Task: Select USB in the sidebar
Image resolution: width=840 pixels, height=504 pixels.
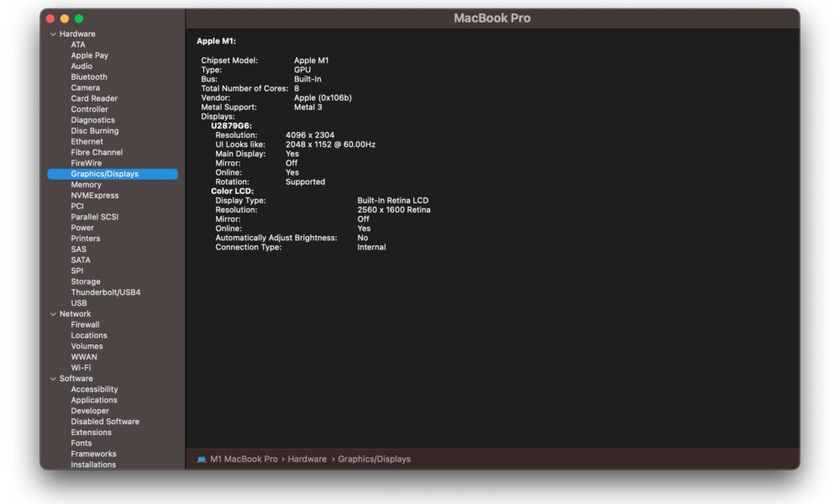Action: tap(79, 303)
